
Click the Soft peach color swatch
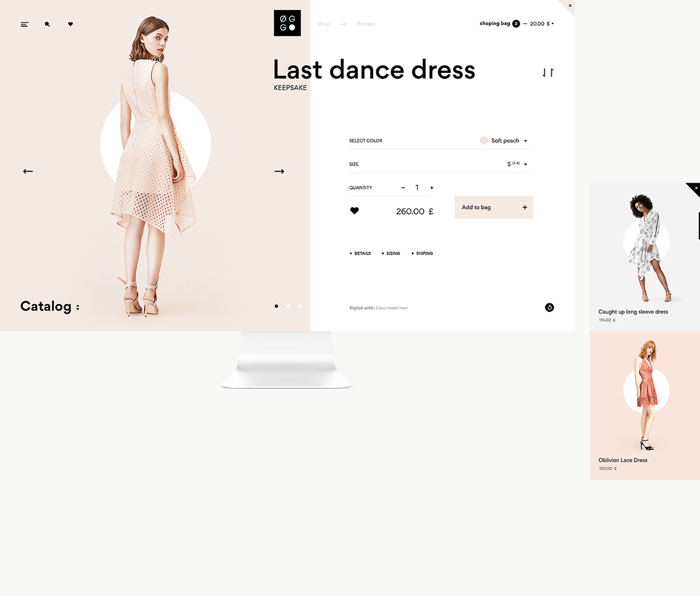pos(484,140)
